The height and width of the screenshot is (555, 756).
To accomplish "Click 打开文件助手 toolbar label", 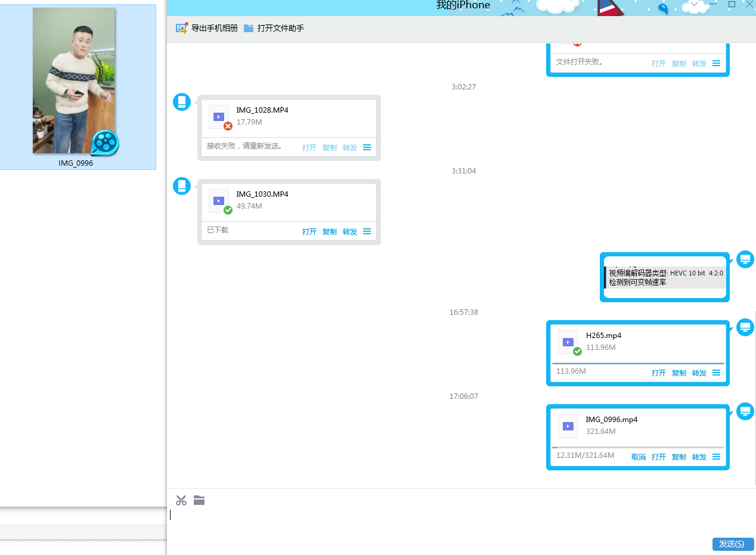I will click(x=281, y=28).
